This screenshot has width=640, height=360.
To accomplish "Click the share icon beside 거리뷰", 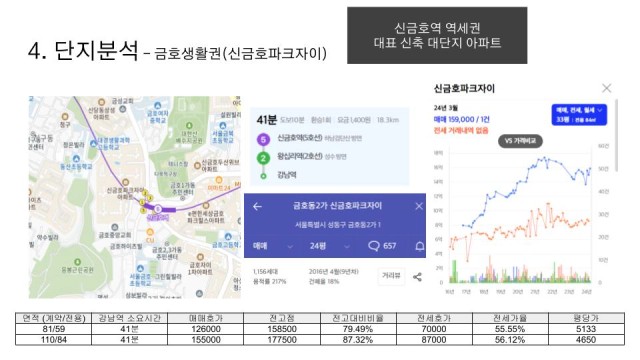I will (x=417, y=277).
